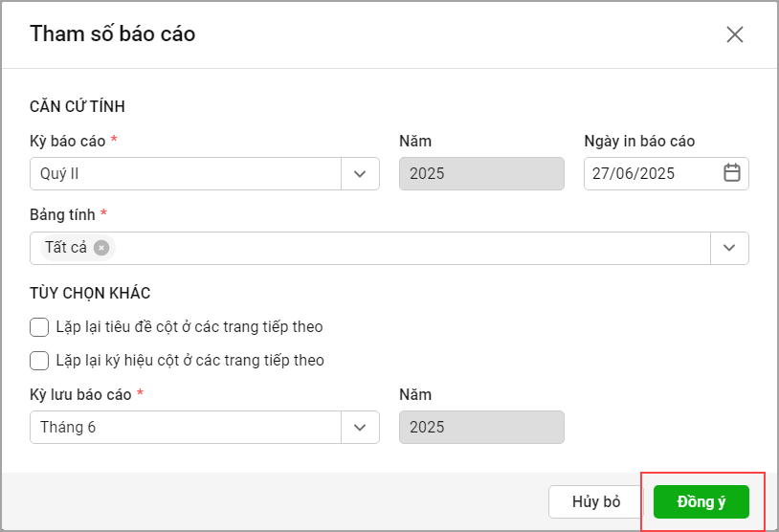Screen dimensions: 779x532
Task: Expand the Bảng tính dropdown arrow
Action: 729,248
